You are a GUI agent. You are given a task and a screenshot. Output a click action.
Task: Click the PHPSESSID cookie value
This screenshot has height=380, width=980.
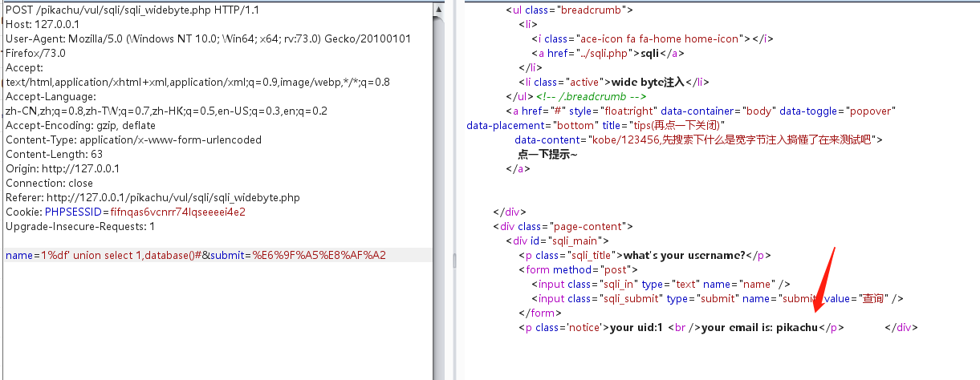[177, 212]
